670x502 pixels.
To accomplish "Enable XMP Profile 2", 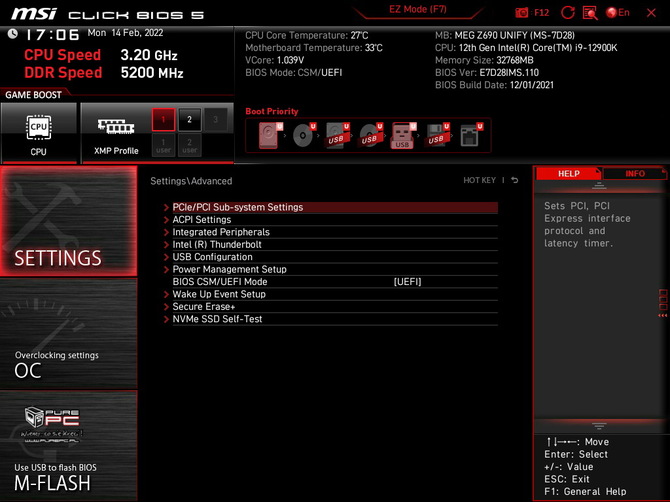I will tap(189, 120).
